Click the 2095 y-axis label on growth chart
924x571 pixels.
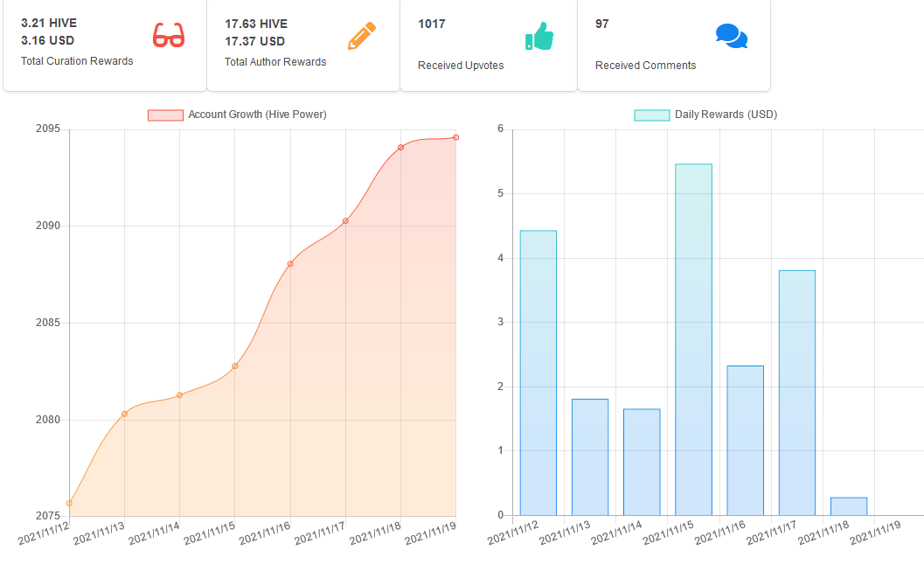[48, 129]
